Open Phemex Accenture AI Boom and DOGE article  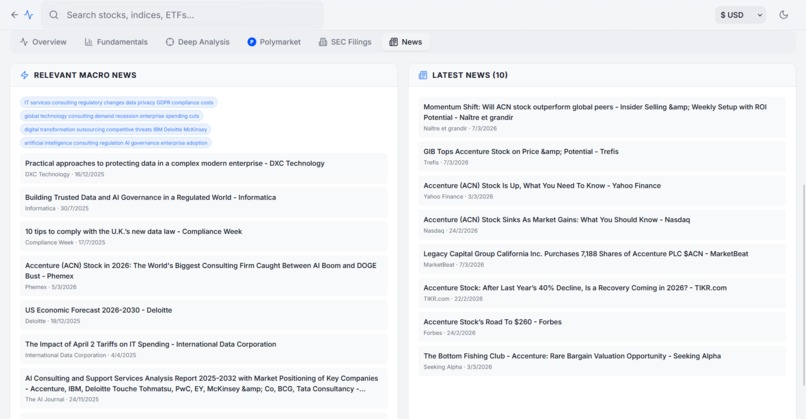[204, 276]
